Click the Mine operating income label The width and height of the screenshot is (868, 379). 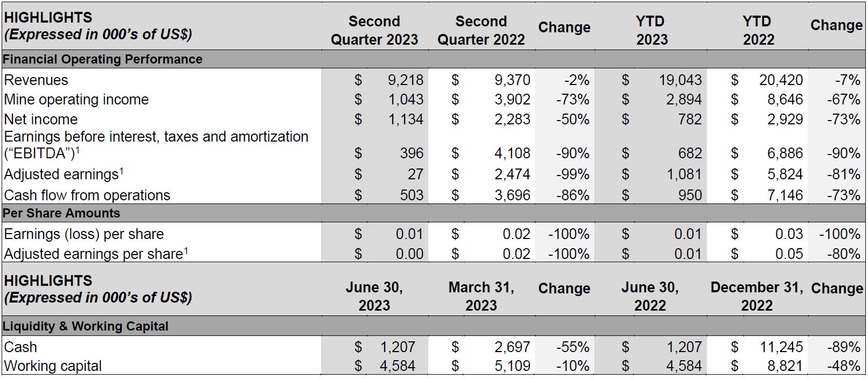(x=76, y=100)
